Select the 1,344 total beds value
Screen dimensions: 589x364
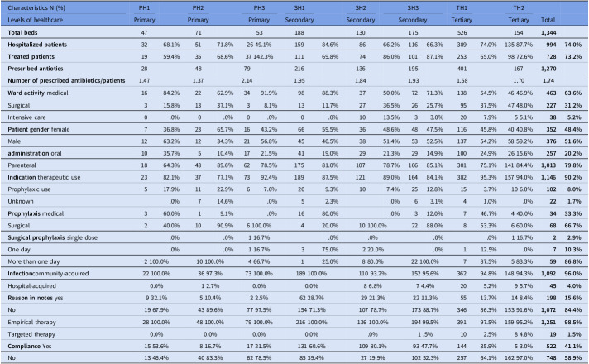(548, 33)
